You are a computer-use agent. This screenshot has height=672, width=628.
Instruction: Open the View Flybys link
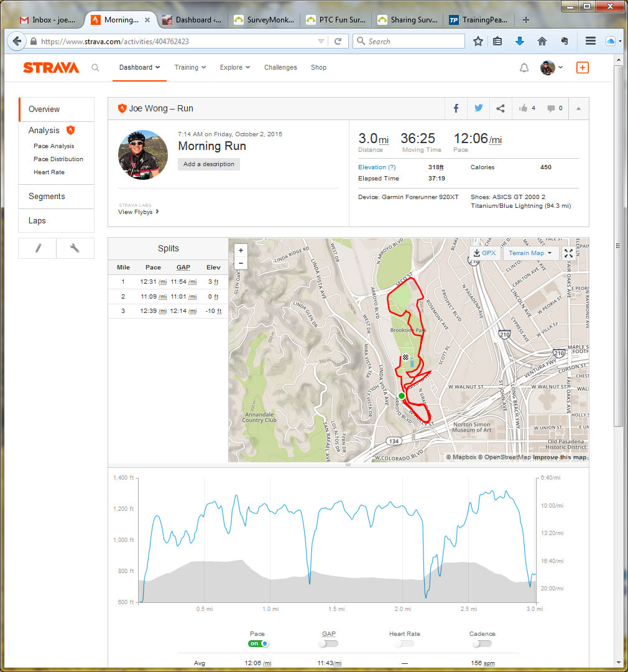click(x=138, y=212)
